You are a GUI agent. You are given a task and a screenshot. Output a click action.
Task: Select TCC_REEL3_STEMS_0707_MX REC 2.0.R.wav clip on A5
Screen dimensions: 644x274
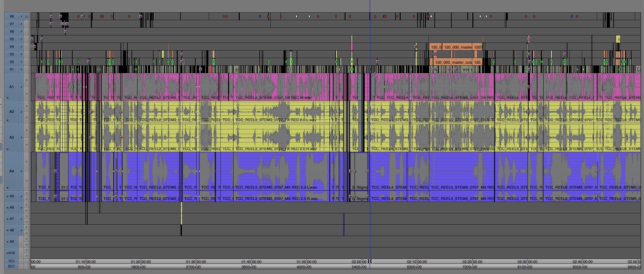pos(282,197)
